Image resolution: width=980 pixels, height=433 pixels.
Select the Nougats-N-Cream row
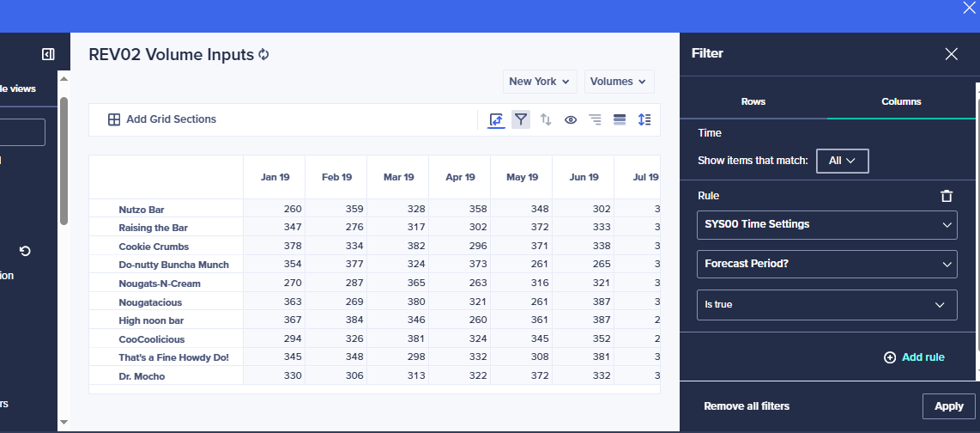click(x=160, y=284)
